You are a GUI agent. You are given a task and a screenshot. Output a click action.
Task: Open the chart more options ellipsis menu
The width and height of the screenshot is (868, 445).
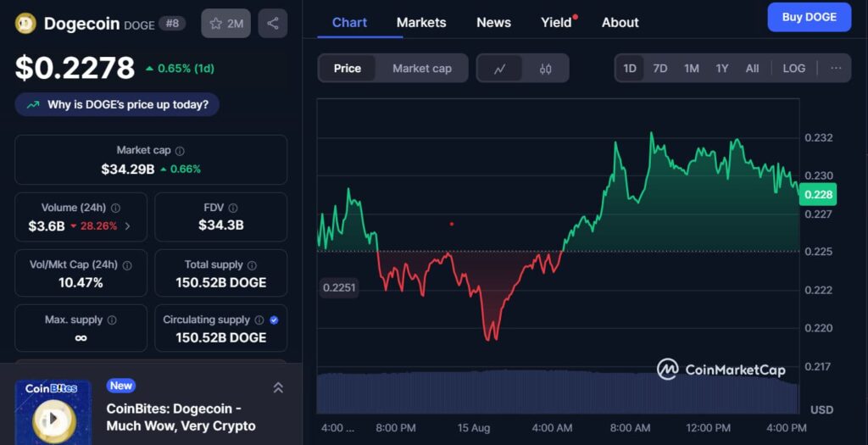click(x=836, y=69)
